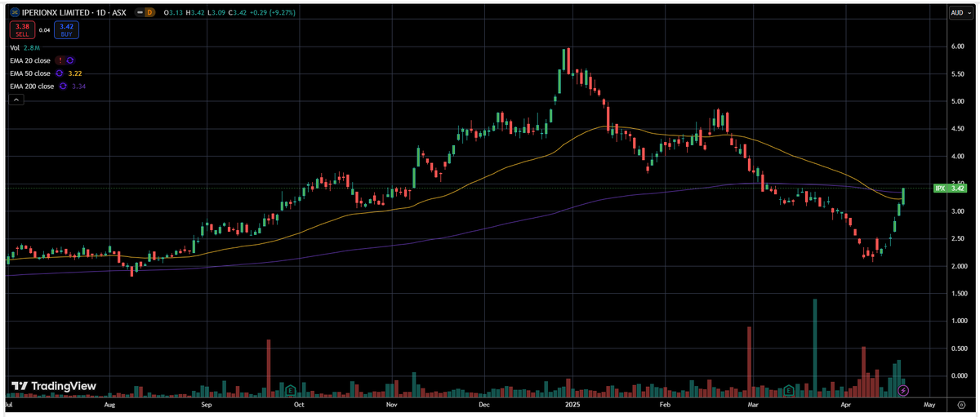Click the purple refresh icon on EMA 200
Viewport: 980px width, 417px height.
click(63, 87)
